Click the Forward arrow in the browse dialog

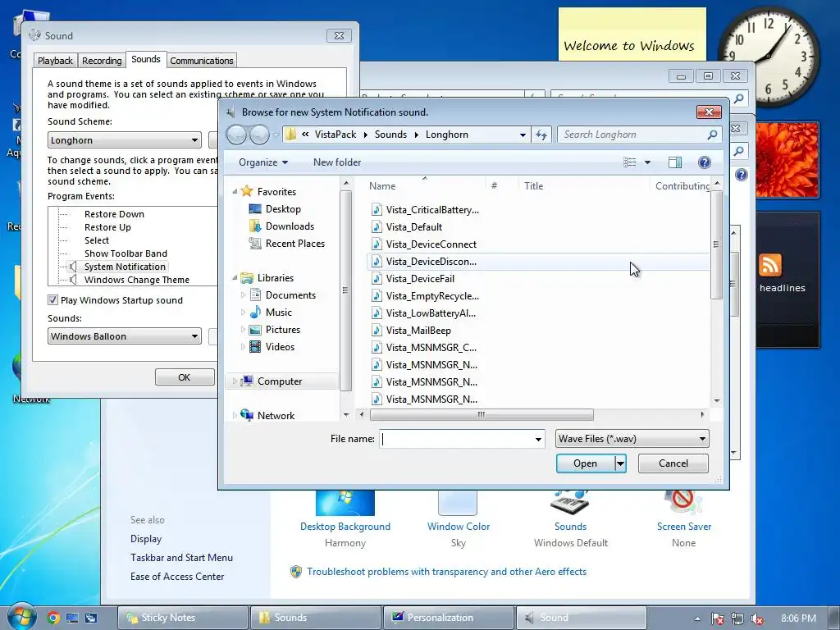tap(259, 135)
